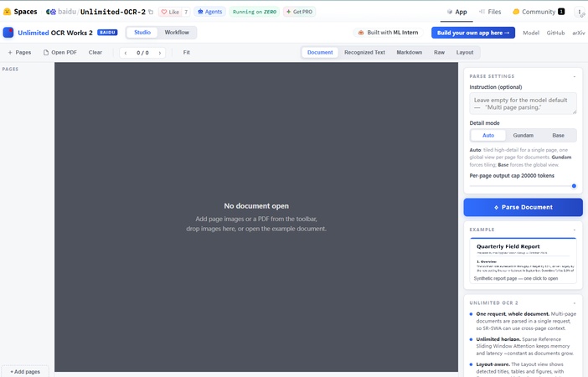Click the Synthetic report page caption
This screenshot has width=588, height=377.
(x=516, y=278)
